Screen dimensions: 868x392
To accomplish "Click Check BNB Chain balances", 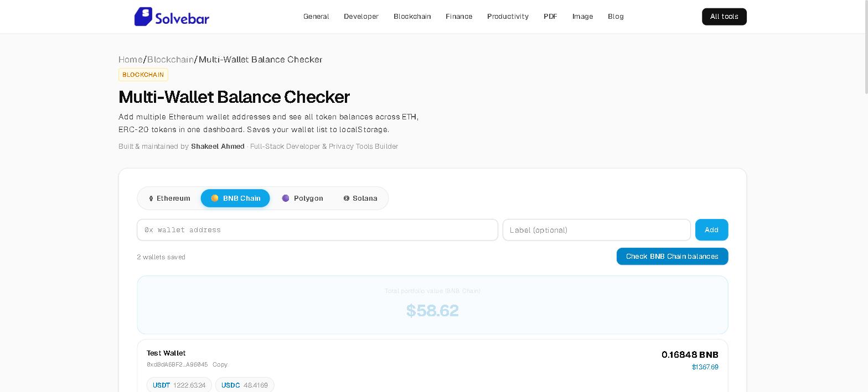I will (x=672, y=257).
